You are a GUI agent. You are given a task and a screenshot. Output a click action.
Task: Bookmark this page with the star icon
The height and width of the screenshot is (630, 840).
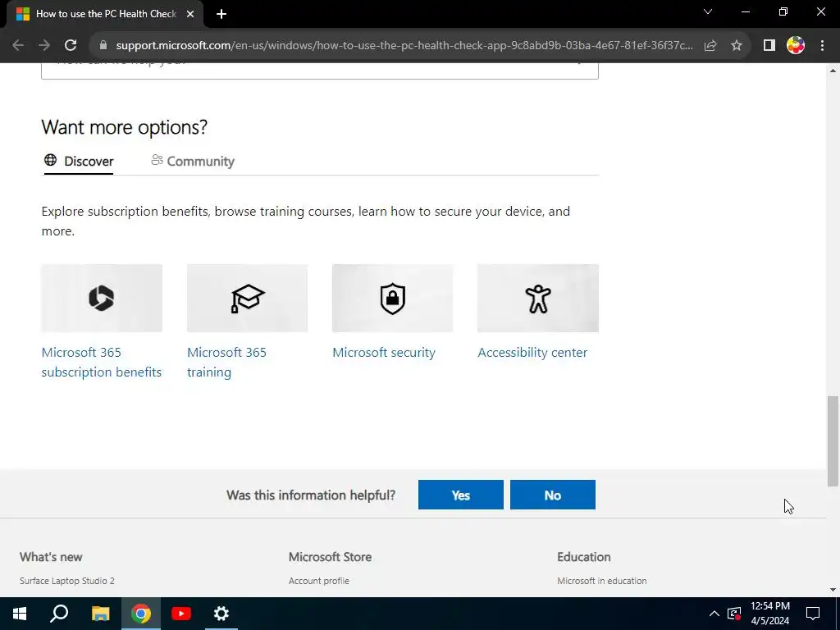tap(737, 46)
